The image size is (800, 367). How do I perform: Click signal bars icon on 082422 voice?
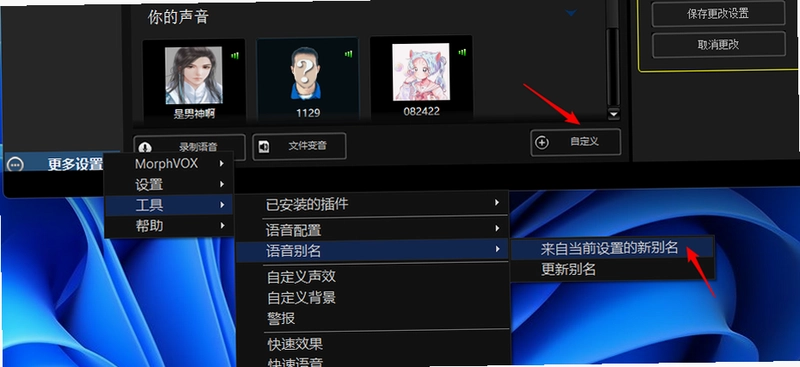tap(462, 52)
